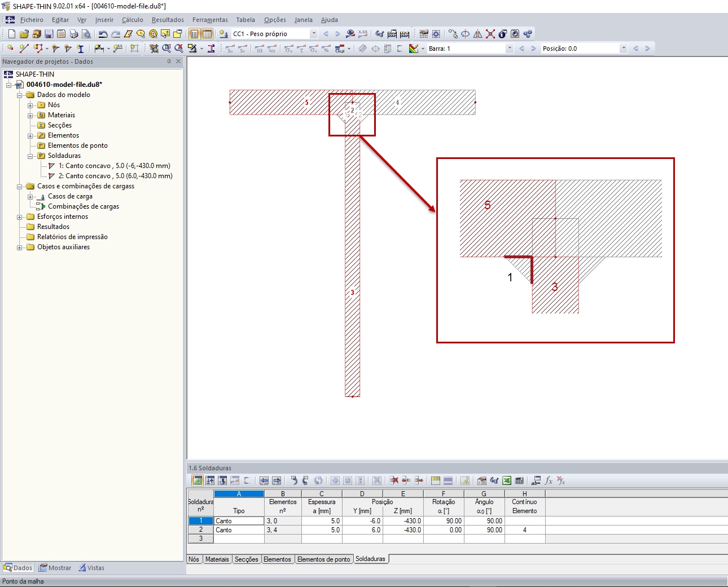
Task: Pin the project navigator panel
Action: coord(169,61)
